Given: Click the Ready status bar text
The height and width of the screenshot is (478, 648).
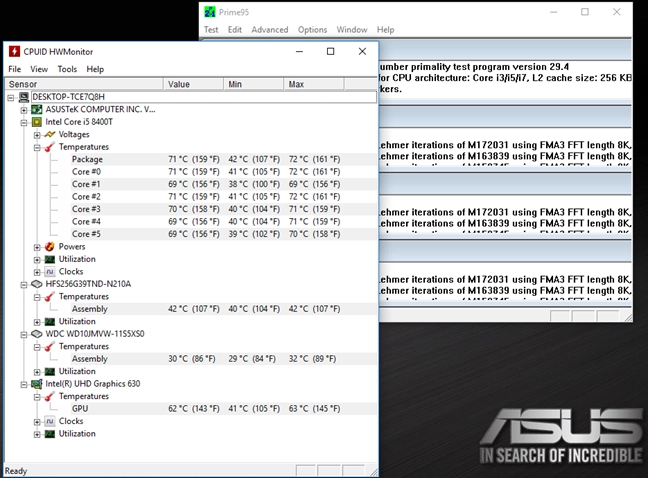Looking at the screenshot, I should click(16, 471).
